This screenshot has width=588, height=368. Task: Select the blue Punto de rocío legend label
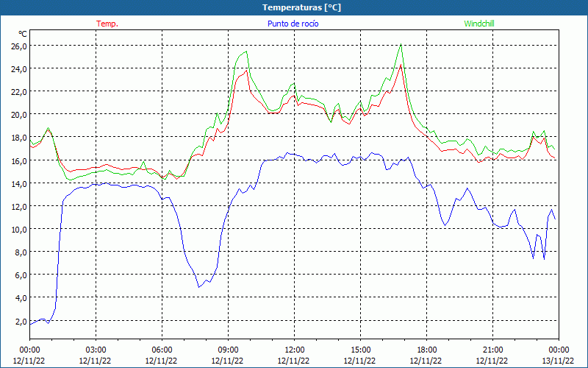click(x=293, y=24)
